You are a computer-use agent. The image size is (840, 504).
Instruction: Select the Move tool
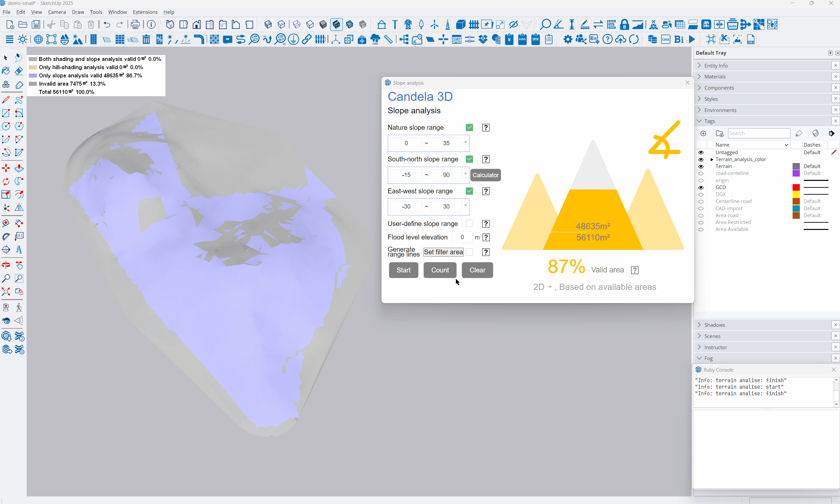pos(6,168)
